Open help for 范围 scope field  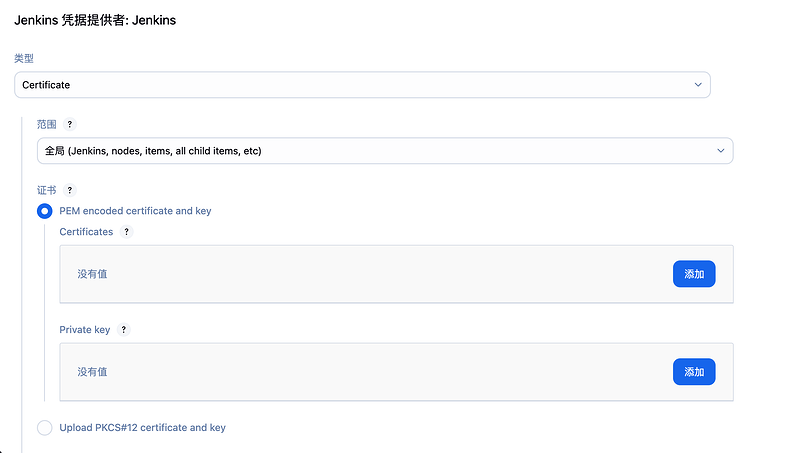tap(70, 124)
